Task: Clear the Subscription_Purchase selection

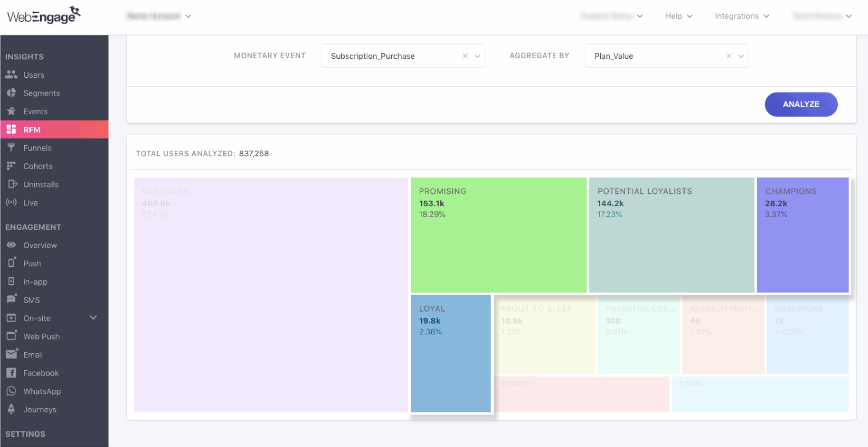Action: (464, 55)
